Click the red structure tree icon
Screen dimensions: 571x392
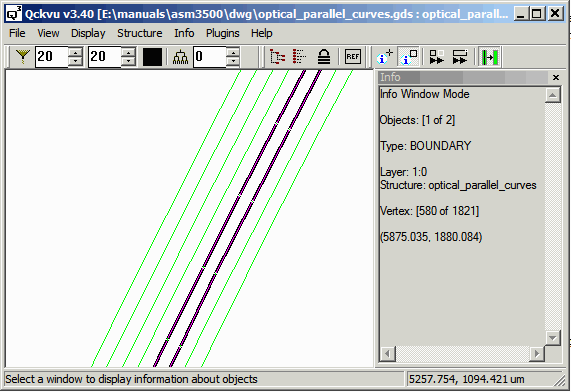[x=277, y=57]
